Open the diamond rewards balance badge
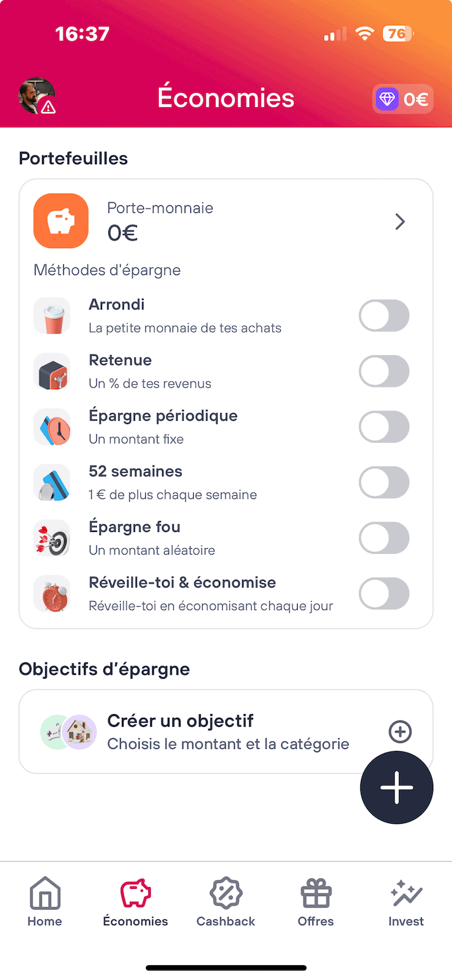 403,99
